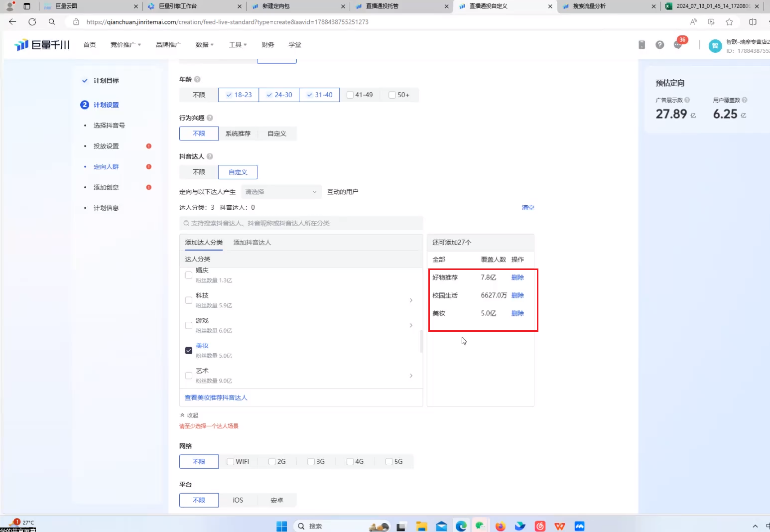The height and width of the screenshot is (532, 770).
Task: Switch to 添加抖音达人 tab
Action: pyautogui.click(x=252, y=243)
